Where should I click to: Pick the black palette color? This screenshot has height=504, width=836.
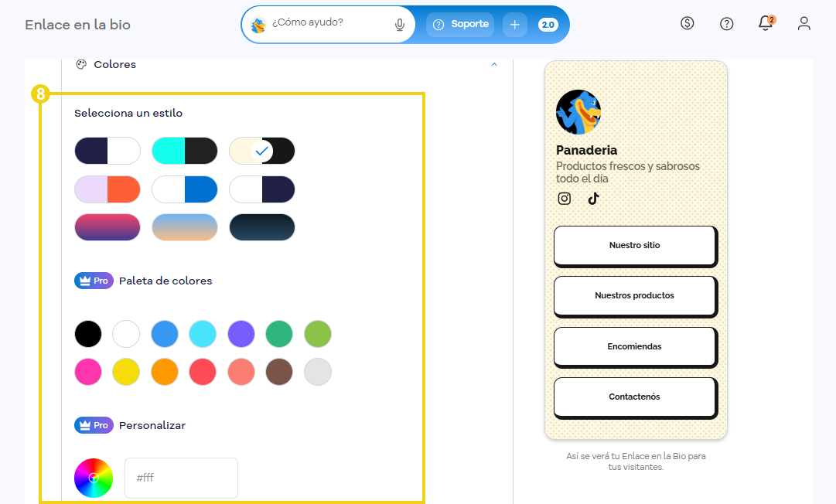point(88,334)
